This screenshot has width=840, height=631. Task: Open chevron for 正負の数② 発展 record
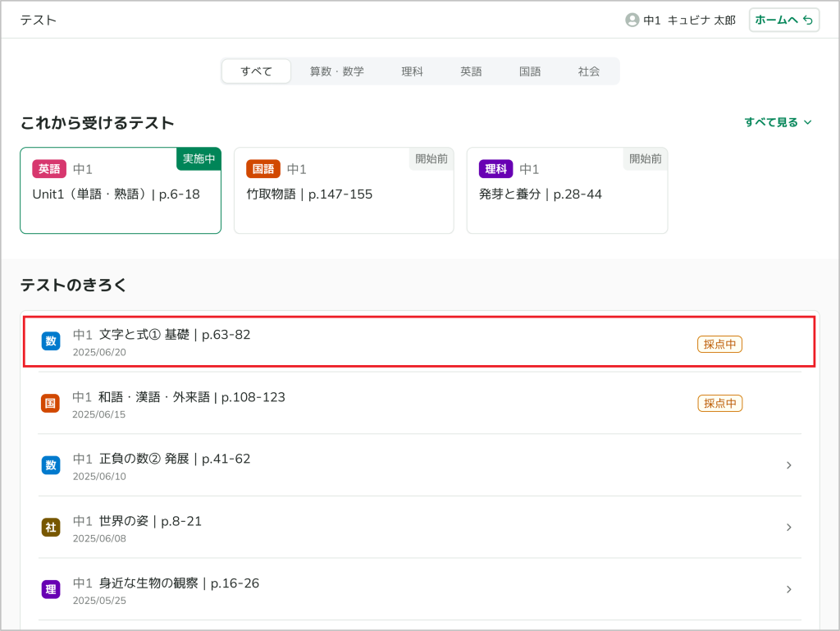788,465
